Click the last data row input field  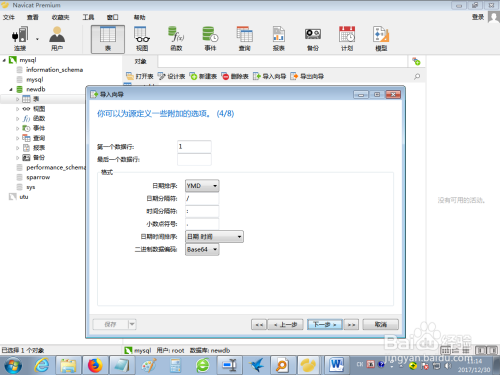[x=194, y=159]
